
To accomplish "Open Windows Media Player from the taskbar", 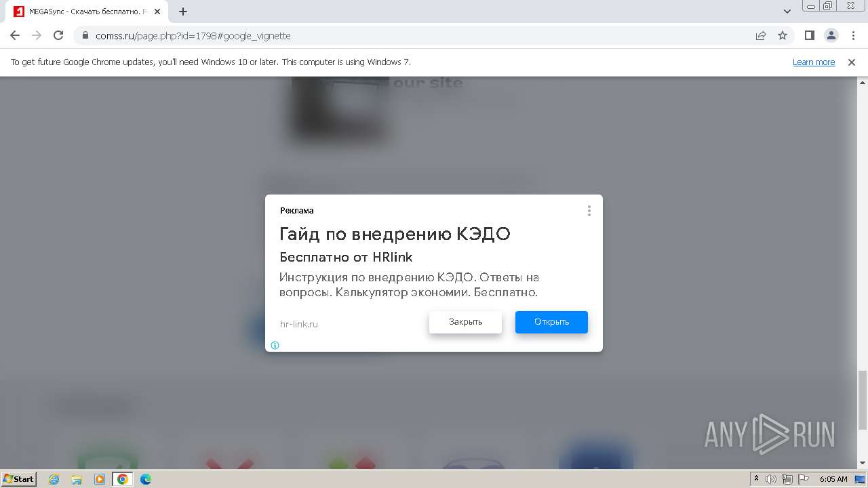I will pyautogui.click(x=100, y=479).
